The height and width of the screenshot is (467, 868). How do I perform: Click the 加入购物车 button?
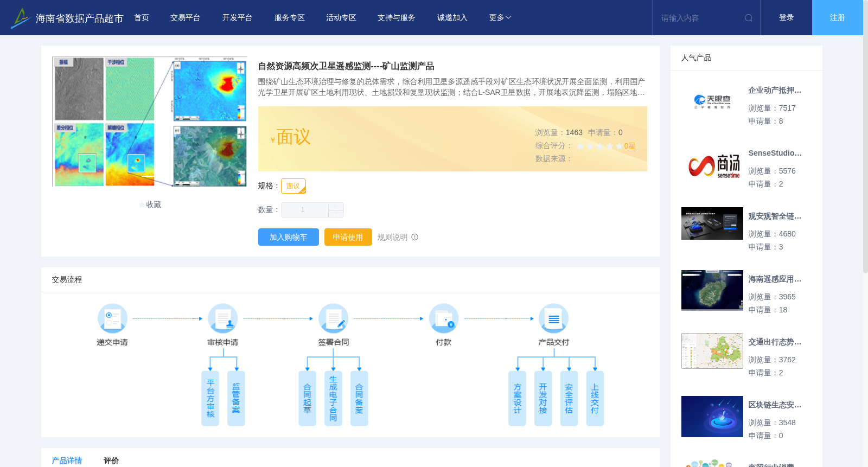click(x=289, y=237)
